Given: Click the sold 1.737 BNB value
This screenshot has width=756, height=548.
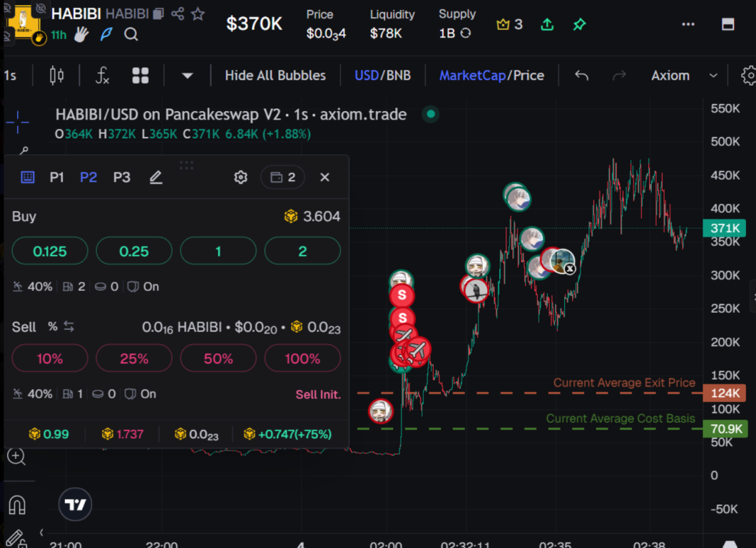Looking at the screenshot, I should pyautogui.click(x=123, y=435).
